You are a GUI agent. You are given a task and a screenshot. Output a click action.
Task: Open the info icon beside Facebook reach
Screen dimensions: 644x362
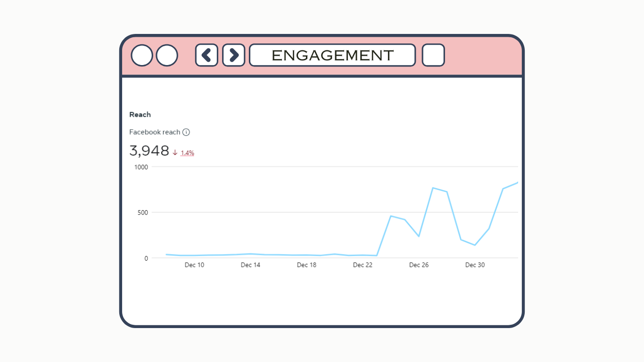click(186, 132)
